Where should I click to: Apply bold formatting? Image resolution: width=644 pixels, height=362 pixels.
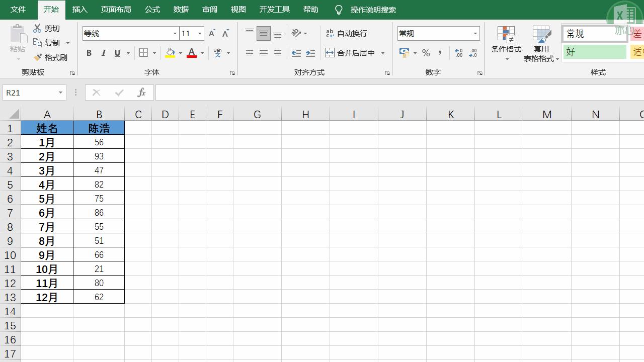point(89,53)
